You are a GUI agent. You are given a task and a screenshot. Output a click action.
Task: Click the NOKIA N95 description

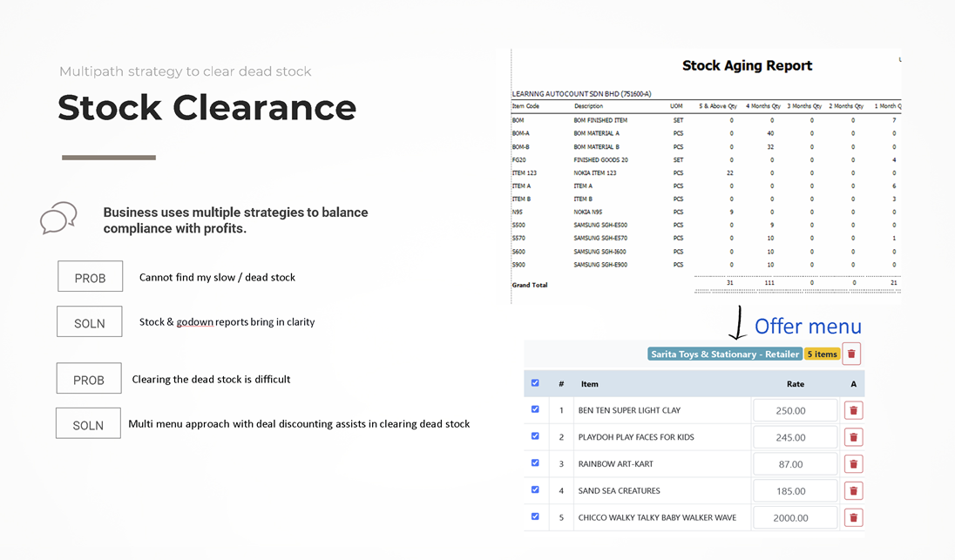click(588, 212)
